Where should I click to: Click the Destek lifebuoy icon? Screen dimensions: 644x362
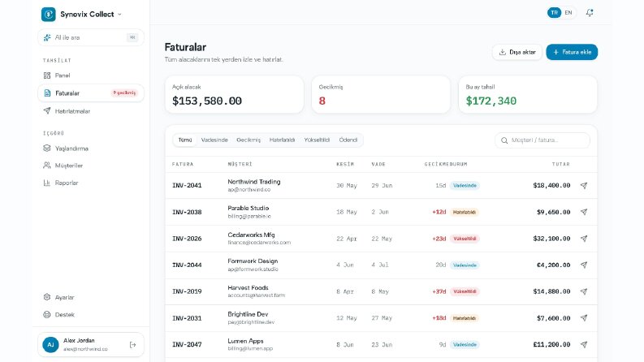point(47,314)
